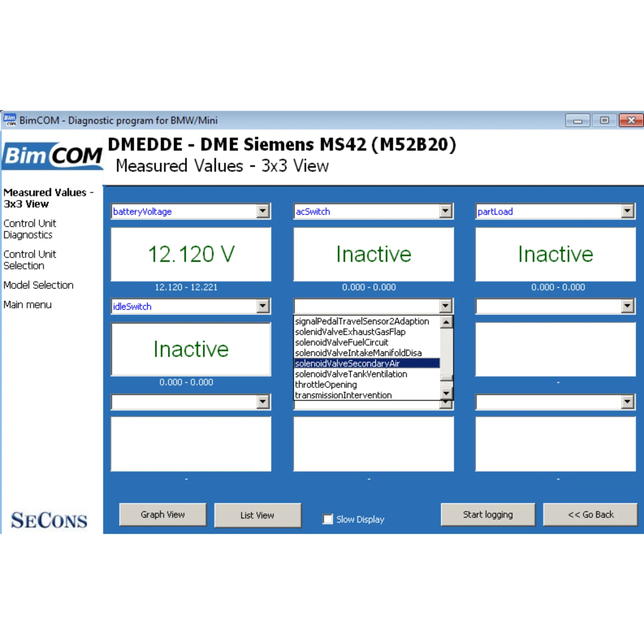Return to Main menu
The width and height of the screenshot is (644, 644).
click(x=28, y=305)
